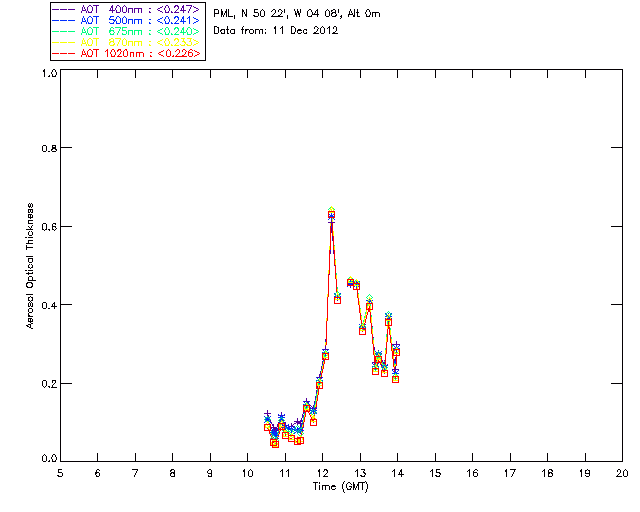The height and width of the screenshot is (512, 640).
Task: Click the AOT 1020nm legend entry
Action: click(x=127, y=53)
